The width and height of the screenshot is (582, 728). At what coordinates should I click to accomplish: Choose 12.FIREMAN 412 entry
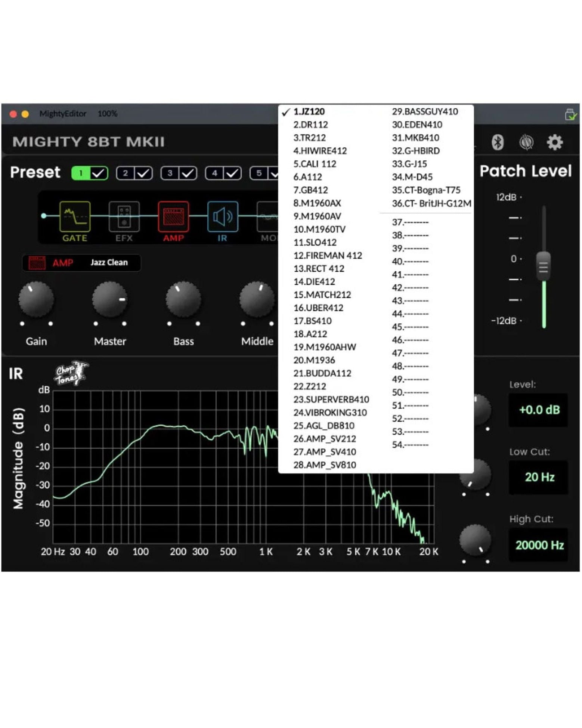pyautogui.click(x=328, y=256)
